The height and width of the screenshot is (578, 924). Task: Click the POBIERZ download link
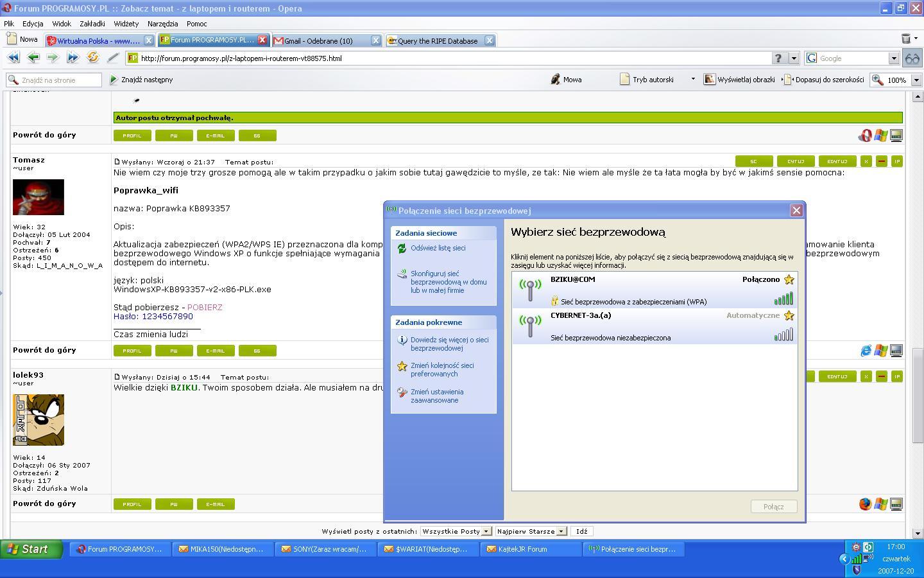(205, 307)
